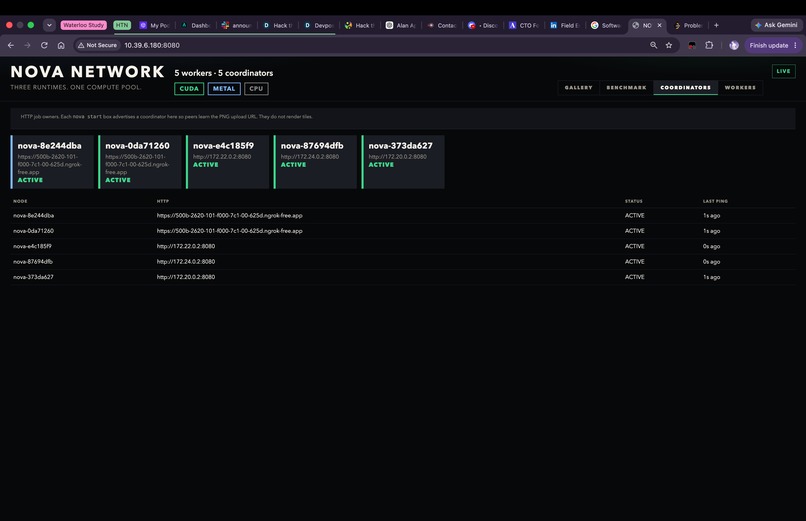Select the nova-373da627 coordinator card
The width and height of the screenshot is (806, 521).
[x=403, y=162]
